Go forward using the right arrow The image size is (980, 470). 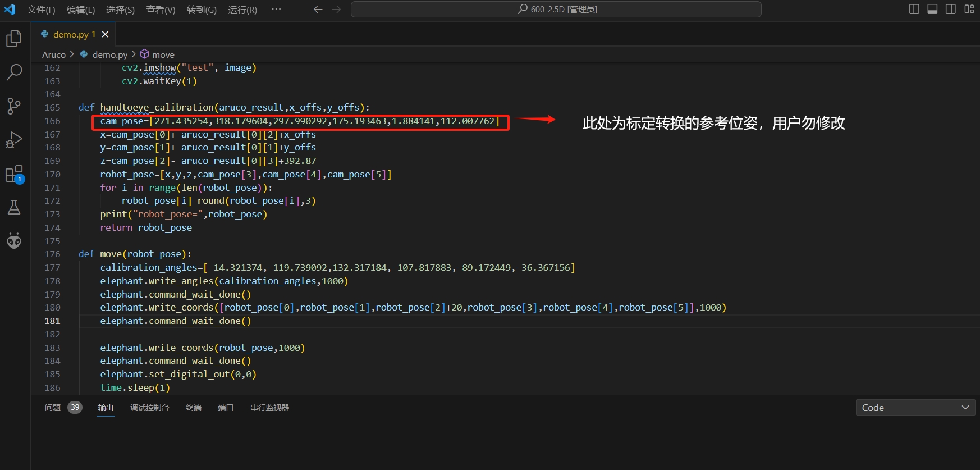[x=336, y=10]
